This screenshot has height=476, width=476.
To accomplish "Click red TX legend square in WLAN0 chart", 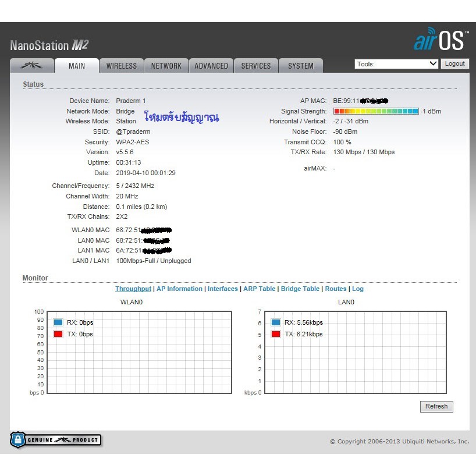I will click(58, 334).
